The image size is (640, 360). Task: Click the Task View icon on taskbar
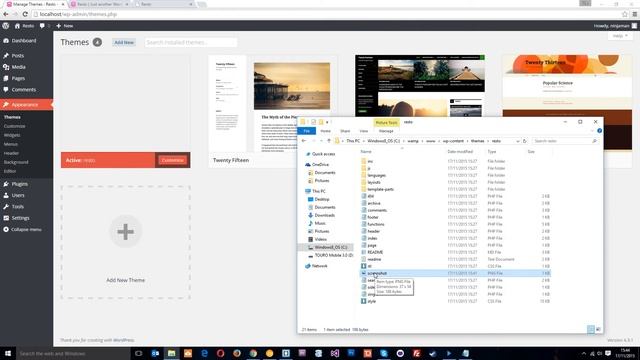pyautogui.click(x=139, y=353)
